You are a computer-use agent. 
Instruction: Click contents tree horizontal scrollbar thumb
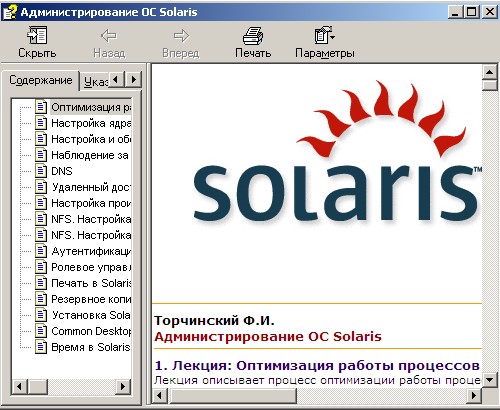click(x=38, y=387)
